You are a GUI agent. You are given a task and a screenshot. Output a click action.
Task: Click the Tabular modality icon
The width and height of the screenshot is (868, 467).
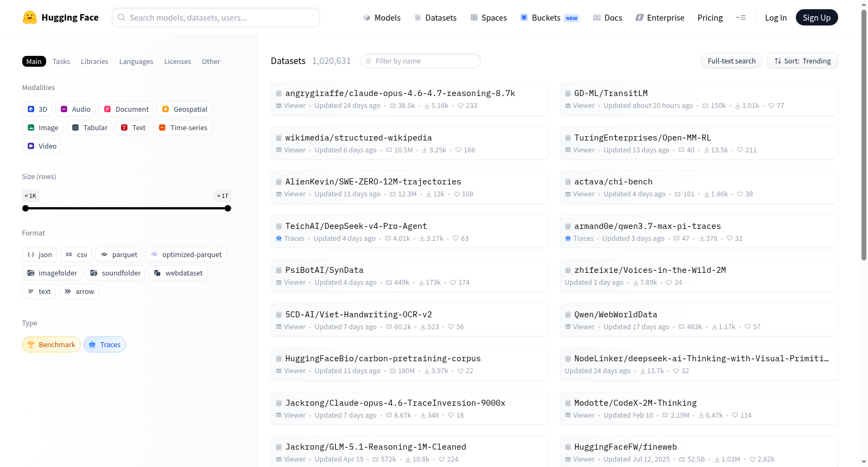click(x=75, y=127)
